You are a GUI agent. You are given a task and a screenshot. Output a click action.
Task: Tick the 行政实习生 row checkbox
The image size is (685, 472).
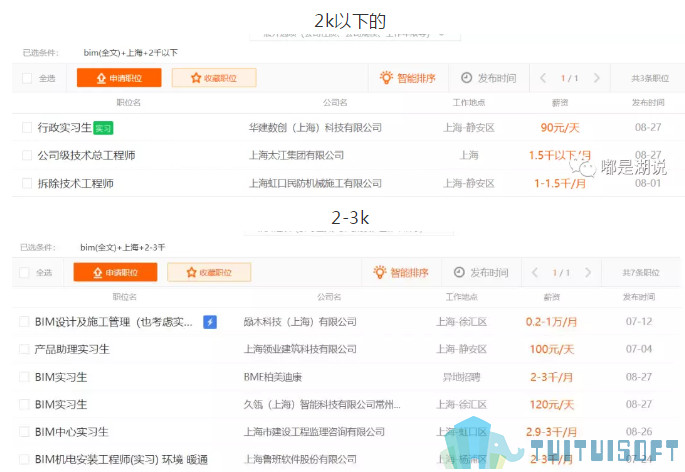(x=27, y=128)
